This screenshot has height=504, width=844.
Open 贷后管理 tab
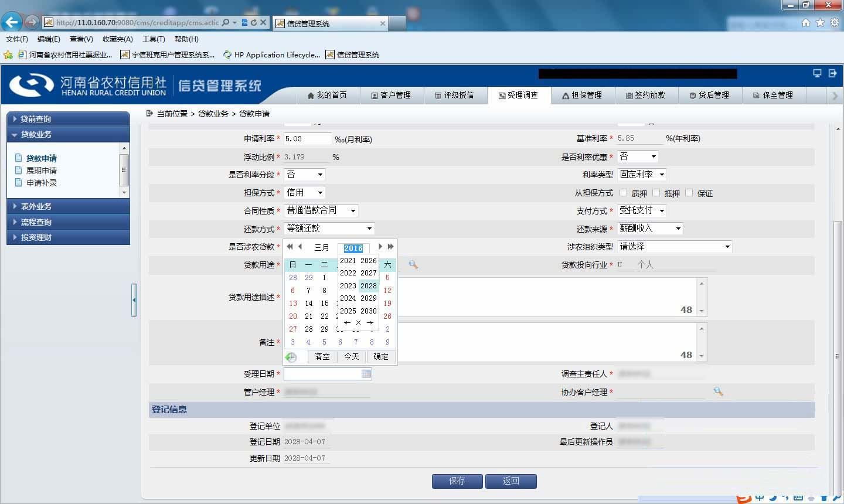(x=710, y=95)
